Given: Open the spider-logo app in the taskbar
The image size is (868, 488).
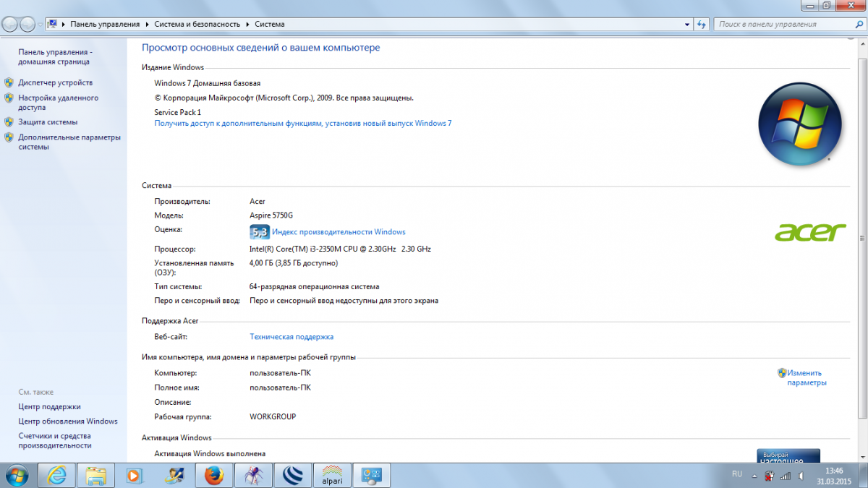Looking at the screenshot, I should click(252, 476).
